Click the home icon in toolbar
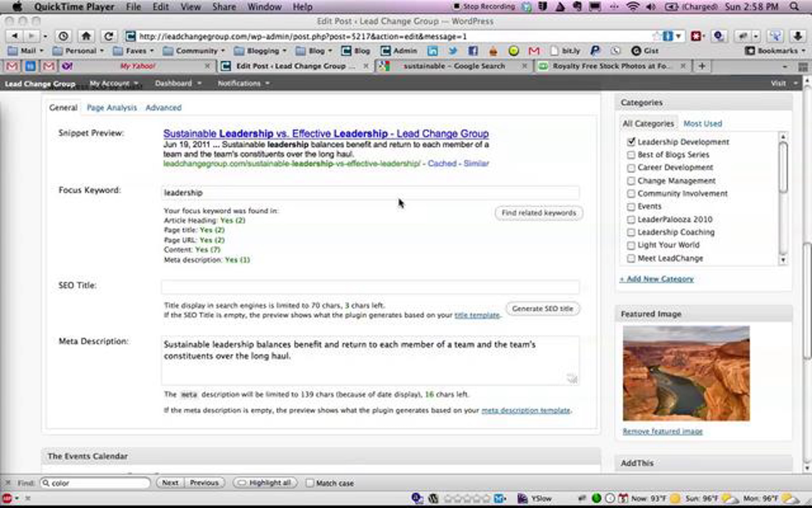Image resolution: width=812 pixels, height=508 pixels. coord(86,36)
